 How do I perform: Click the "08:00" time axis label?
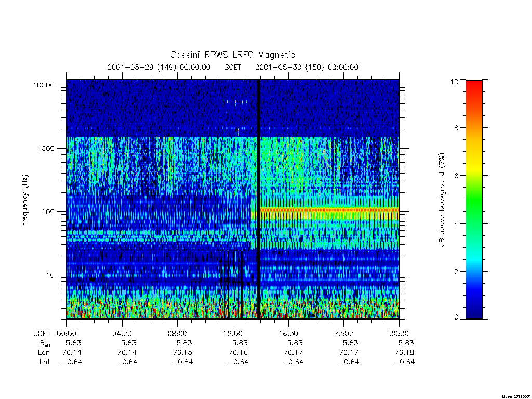pyautogui.click(x=178, y=334)
